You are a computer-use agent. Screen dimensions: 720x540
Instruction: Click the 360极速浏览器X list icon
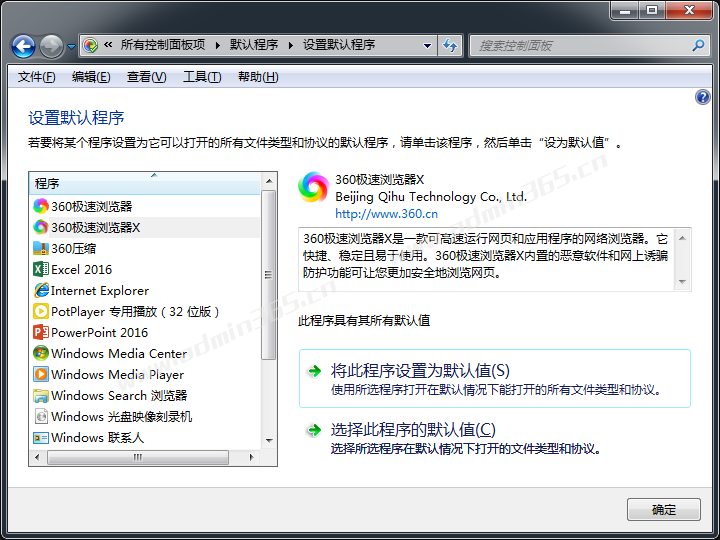click(x=41, y=227)
